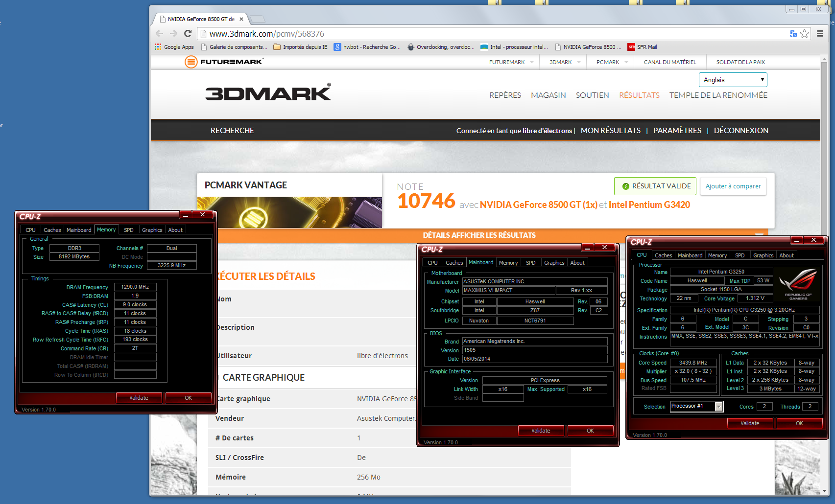Click the translate icon in the address bar
Screen dimensions: 835x504
[x=793, y=34]
